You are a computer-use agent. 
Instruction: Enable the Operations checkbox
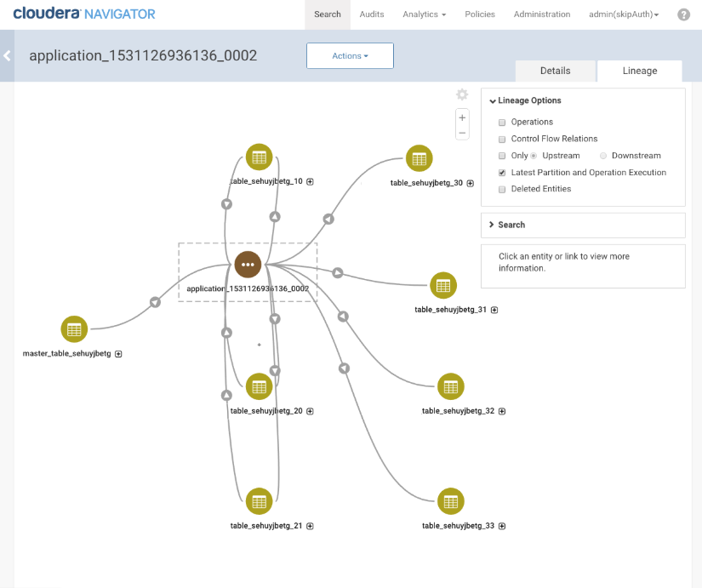click(502, 123)
